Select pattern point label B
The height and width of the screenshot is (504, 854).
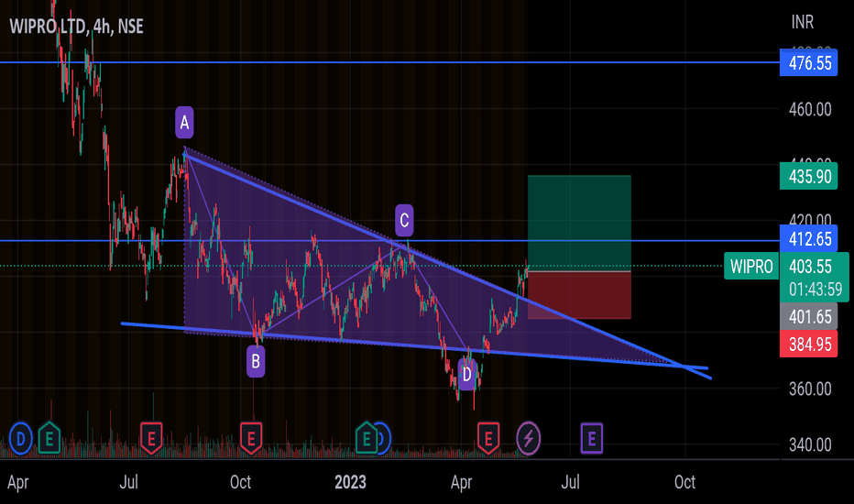[x=256, y=361]
